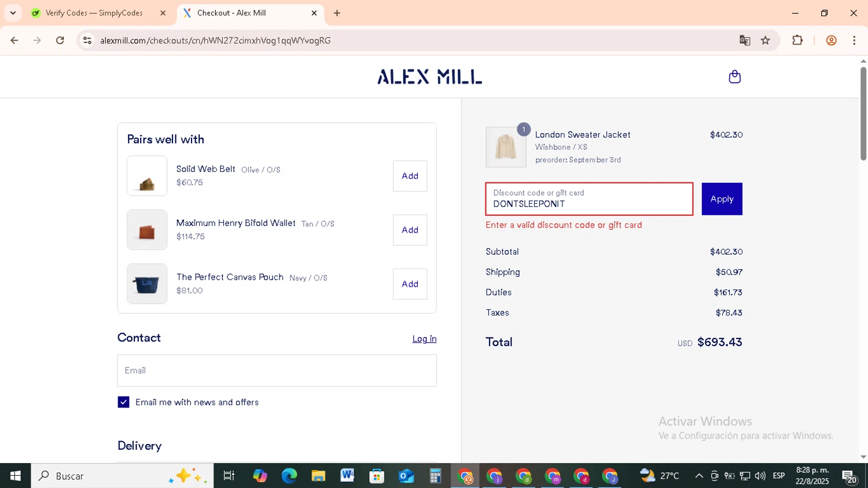Image resolution: width=868 pixels, height=488 pixels.
Task: Add The Perfect Canvas Pouch
Action: pos(410,284)
